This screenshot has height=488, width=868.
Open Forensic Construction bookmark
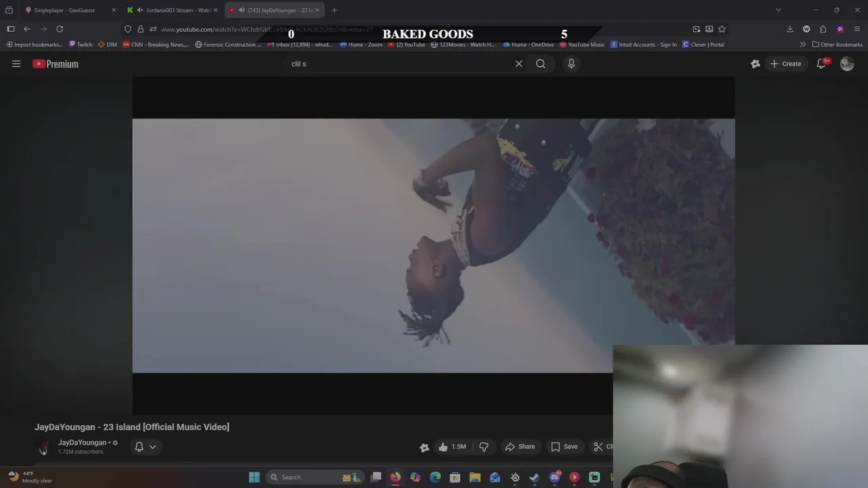tap(228, 45)
